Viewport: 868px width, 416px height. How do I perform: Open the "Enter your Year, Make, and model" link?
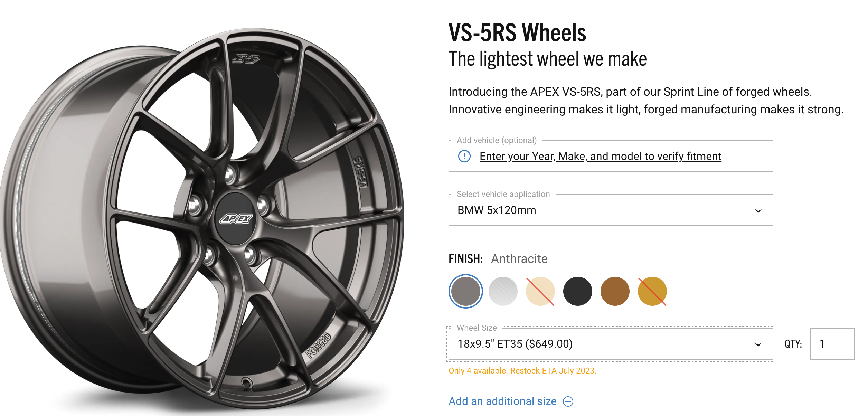600,156
